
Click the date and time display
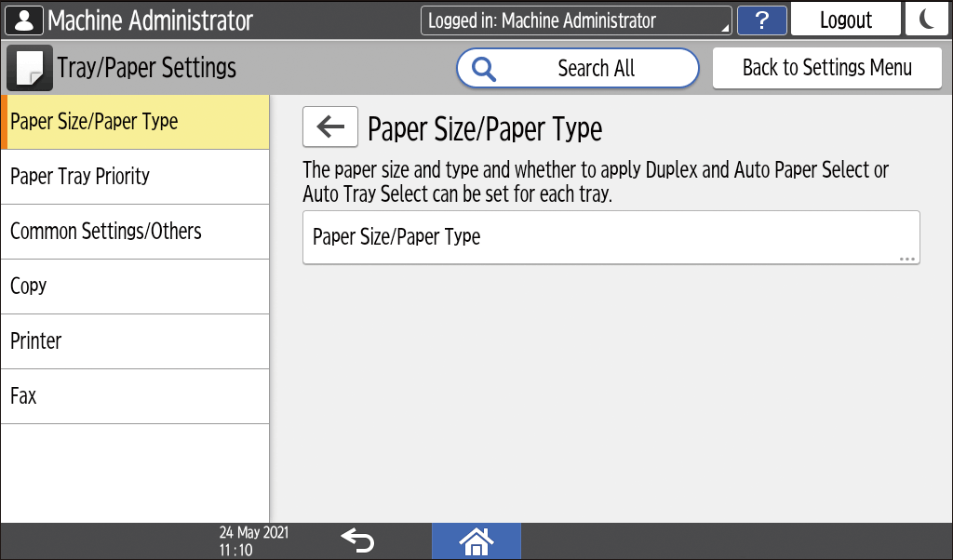point(253,540)
